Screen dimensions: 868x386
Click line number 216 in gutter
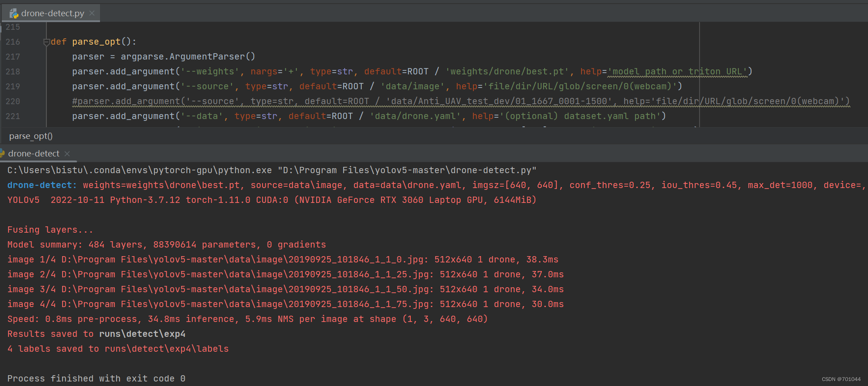[x=13, y=42]
